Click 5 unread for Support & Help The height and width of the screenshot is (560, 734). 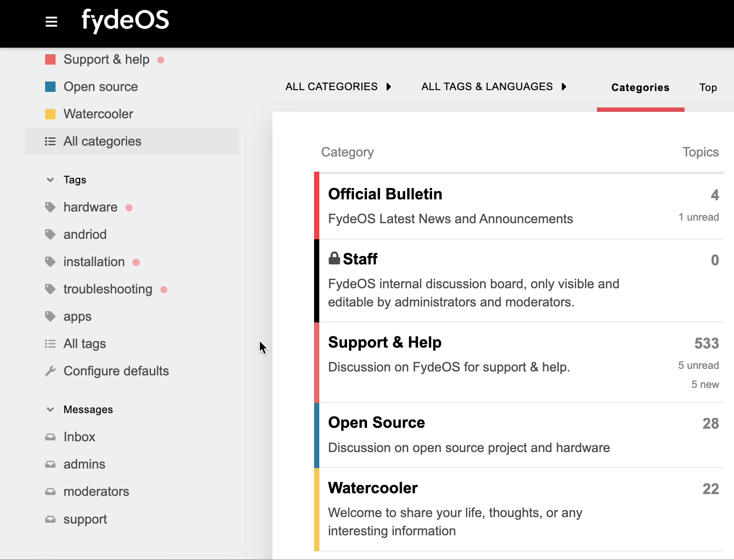pyautogui.click(x=699, y=365)
